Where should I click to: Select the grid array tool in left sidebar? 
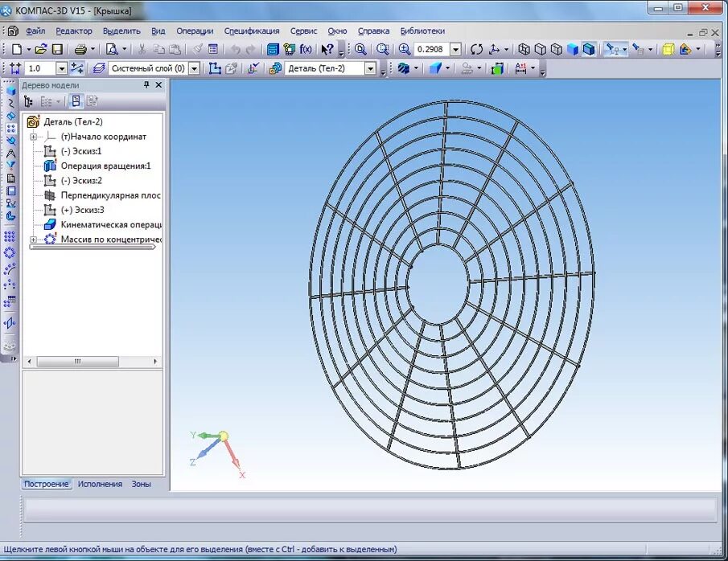(10, 237)
